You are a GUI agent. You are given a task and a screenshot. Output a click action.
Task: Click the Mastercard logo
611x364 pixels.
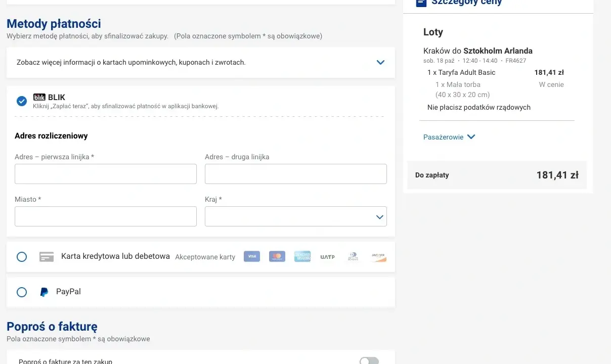[x=277, y=257]
